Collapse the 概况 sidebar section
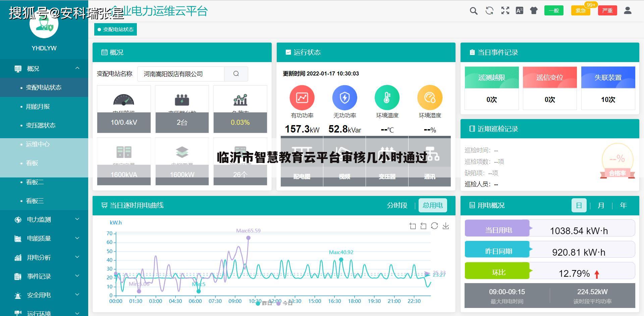 (x=44, y=68)
